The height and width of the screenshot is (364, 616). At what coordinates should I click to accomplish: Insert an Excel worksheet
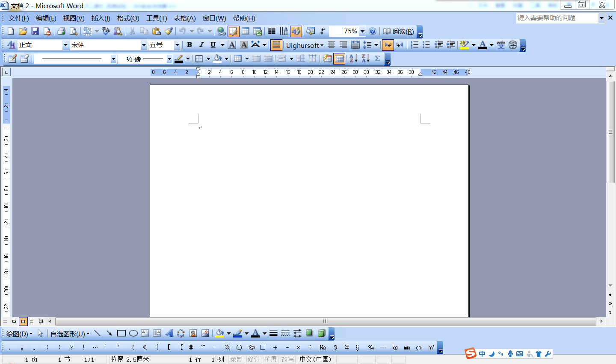click(x=258, y=31)
